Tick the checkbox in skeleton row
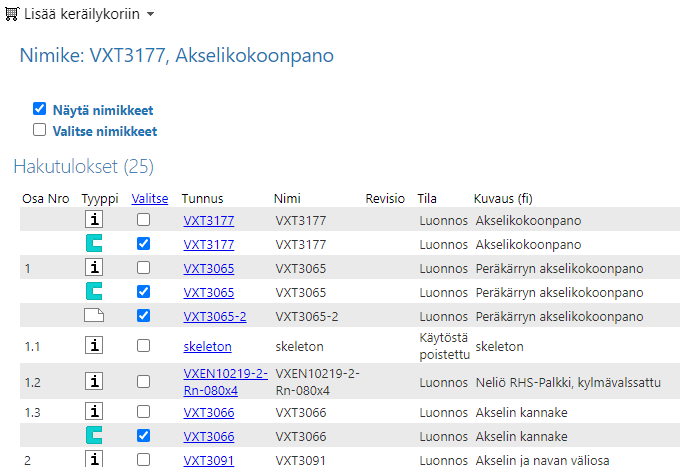Screen dimensions: 683x467 [x=144, y=346]
